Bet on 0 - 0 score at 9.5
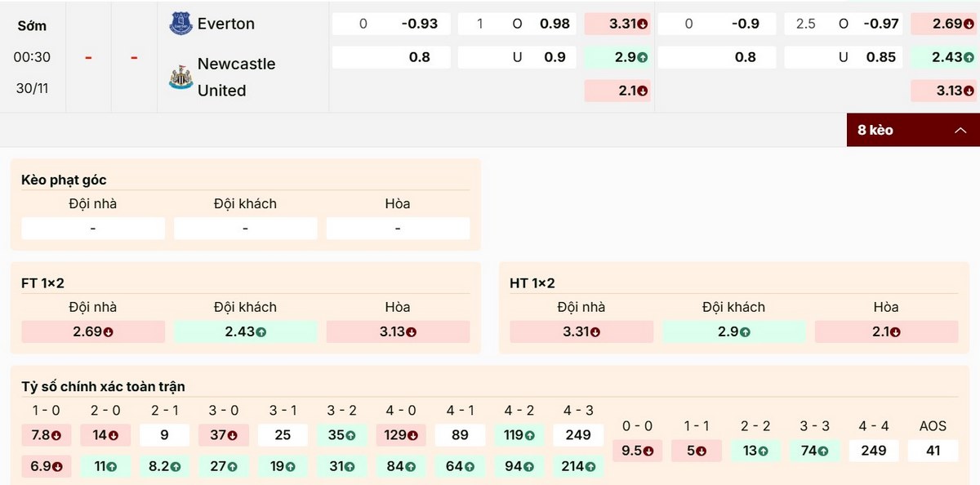The image size is (980, 485). [x=638, y=450]
